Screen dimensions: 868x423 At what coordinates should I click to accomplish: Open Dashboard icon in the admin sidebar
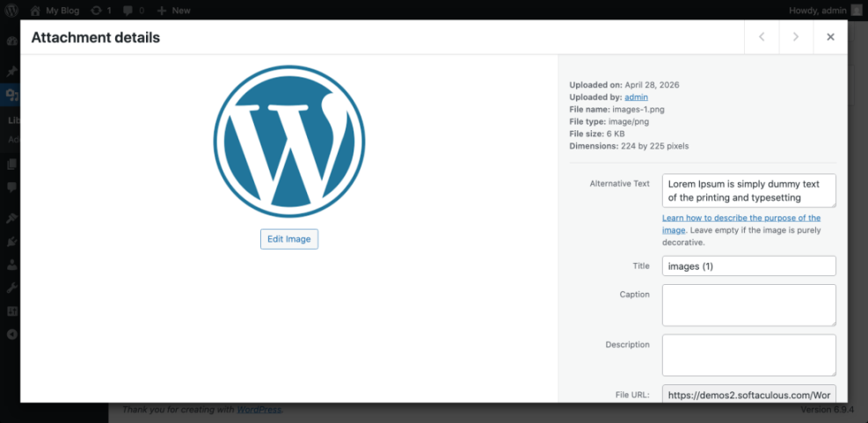(11, 41)
